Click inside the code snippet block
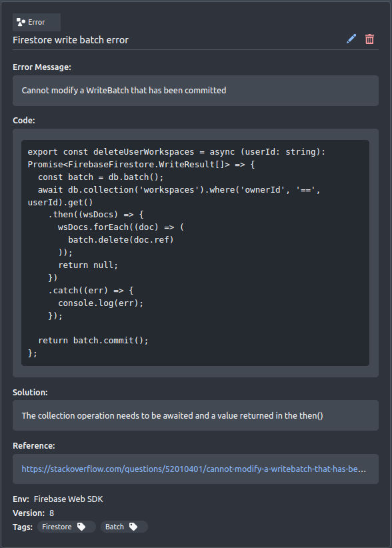The image size is (392, 548). click(195, 253)
